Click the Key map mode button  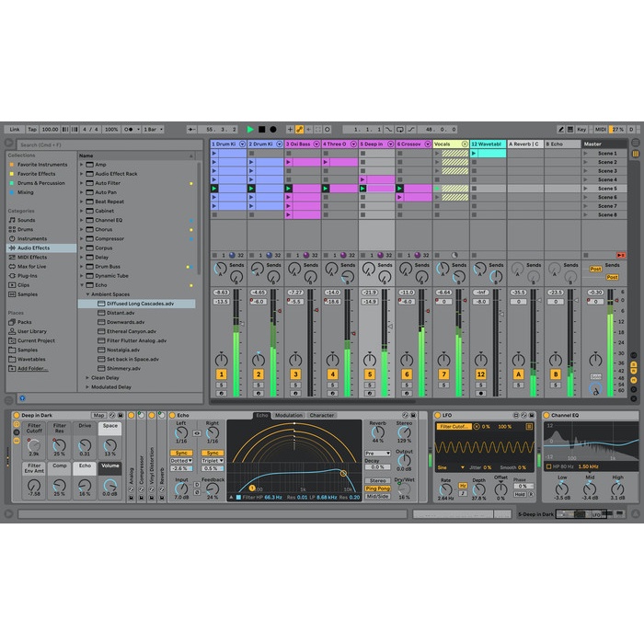coord(581,130)
